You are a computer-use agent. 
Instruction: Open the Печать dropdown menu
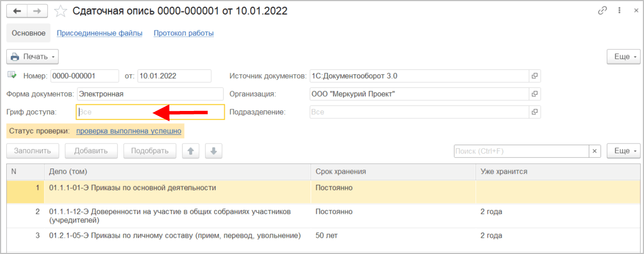[x=33, y=57]
